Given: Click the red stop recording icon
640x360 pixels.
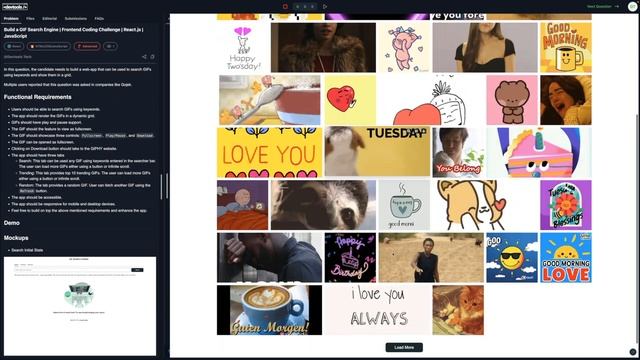Looking at the screenshot, I should click(x=285, y=7).
